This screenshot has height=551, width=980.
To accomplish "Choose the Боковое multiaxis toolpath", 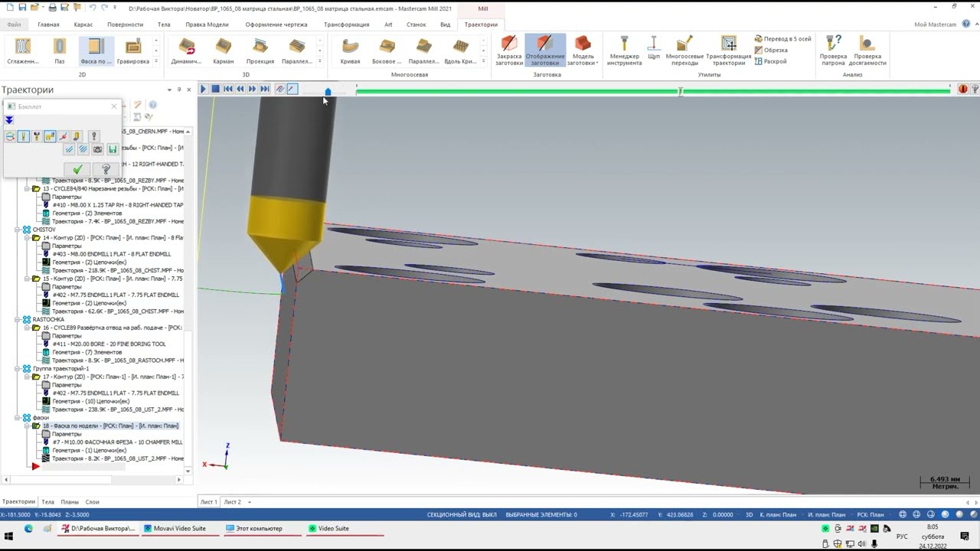I will click(387, 51).
